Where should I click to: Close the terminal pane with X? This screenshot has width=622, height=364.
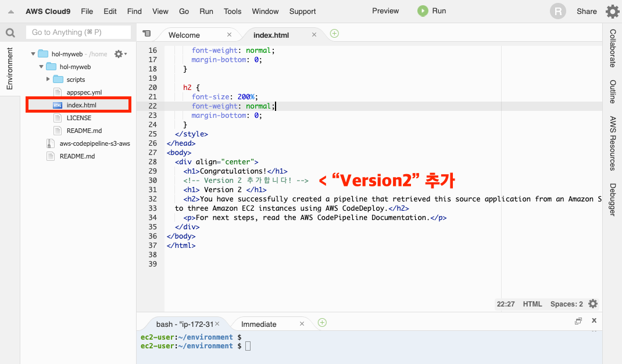pyautogui.click(x=594, y=320)
